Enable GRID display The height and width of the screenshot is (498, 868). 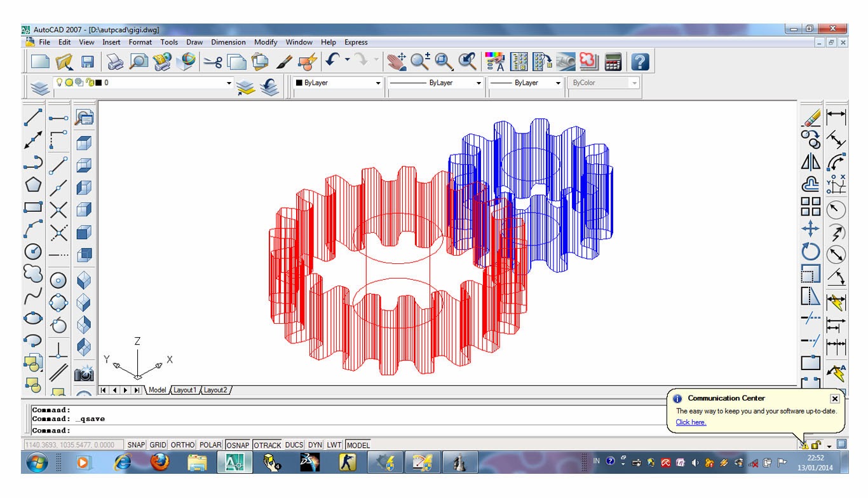pyautogui.click(x=157, y=445)
